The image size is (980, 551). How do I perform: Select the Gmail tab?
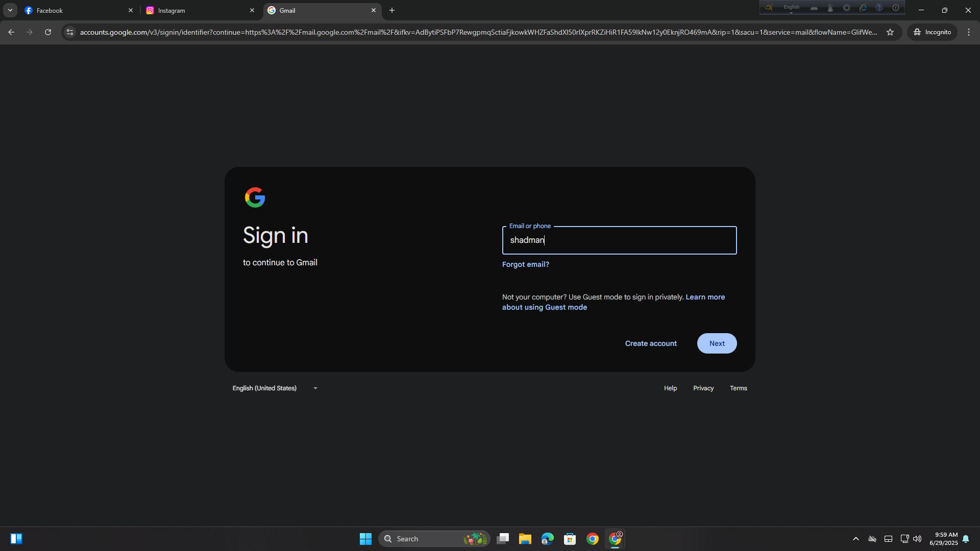322,10
